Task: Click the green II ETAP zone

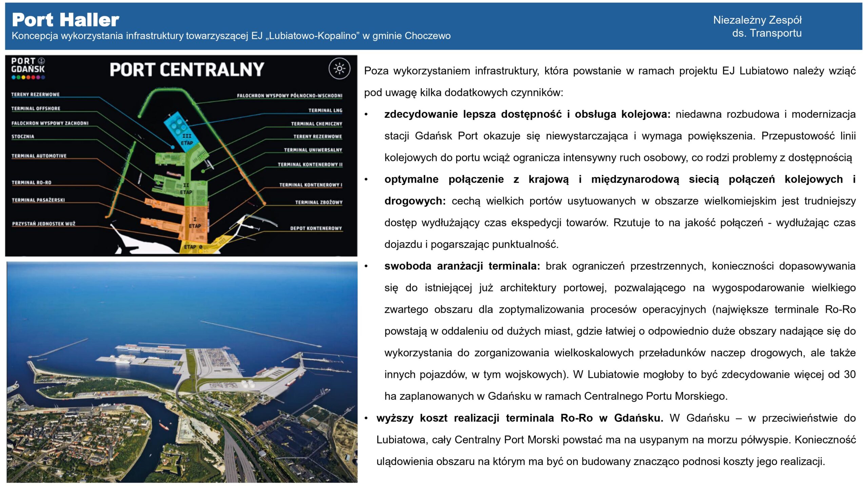Action: point(186,188)
